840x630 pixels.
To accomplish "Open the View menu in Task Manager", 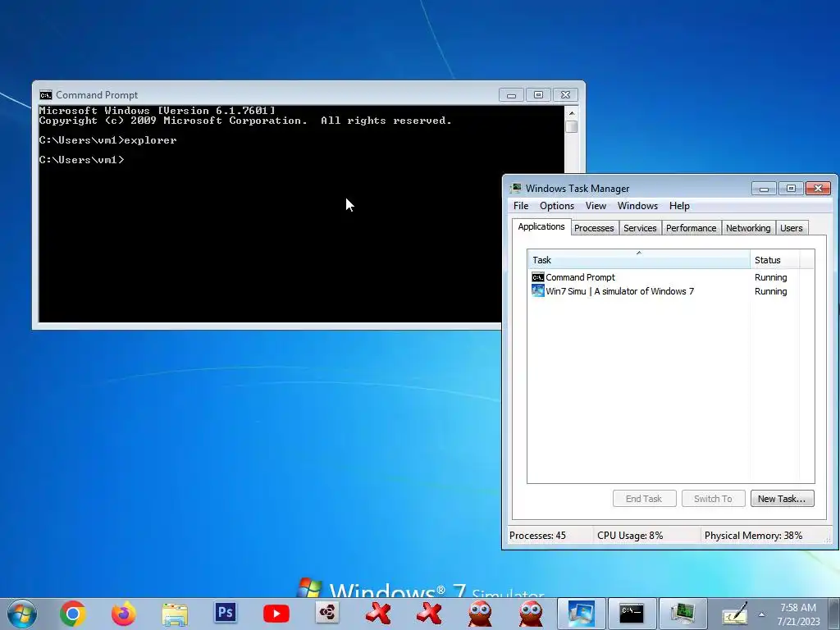I will click(596, 206).
